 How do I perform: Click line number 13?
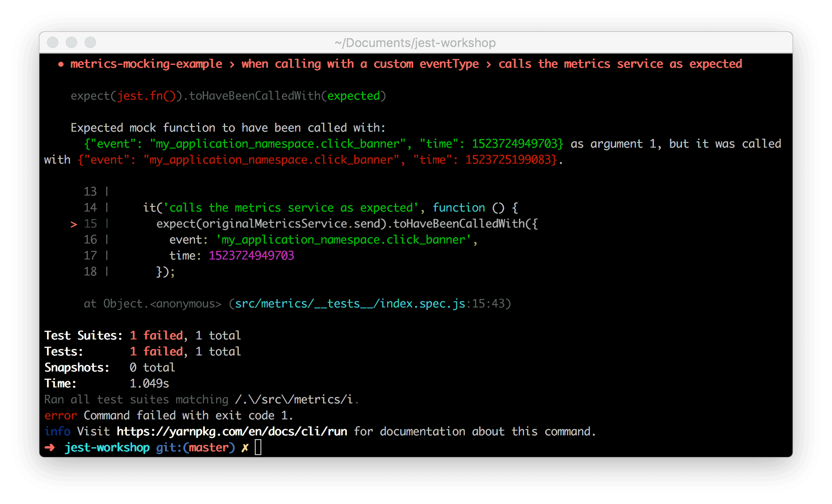(90, 192)
